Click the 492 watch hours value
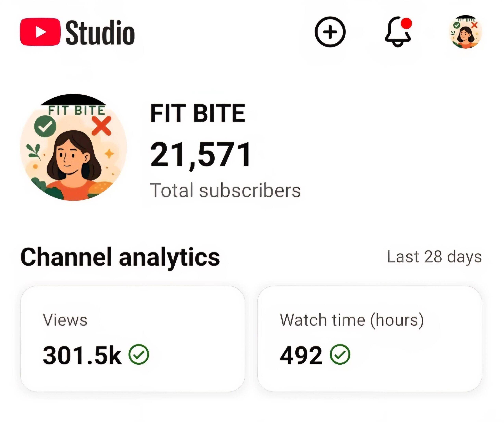 [301, 355]
